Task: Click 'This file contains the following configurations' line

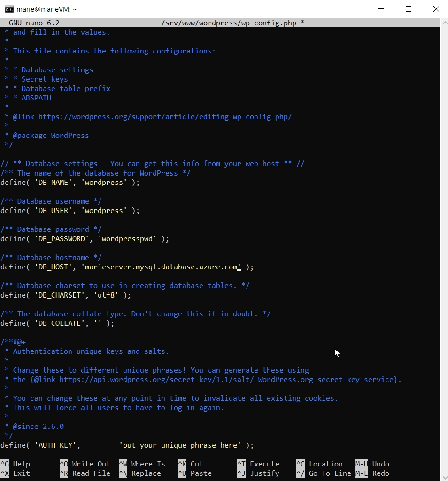Action: point(110,51)
